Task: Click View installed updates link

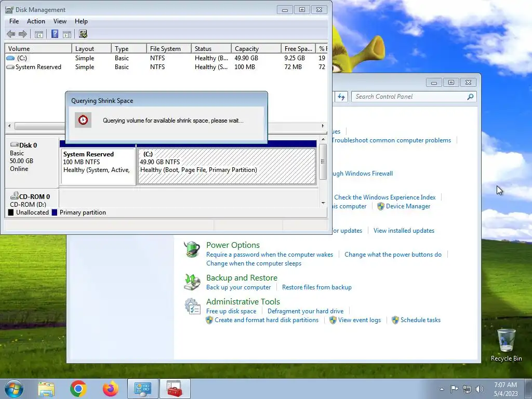Action: pos(404,231)
